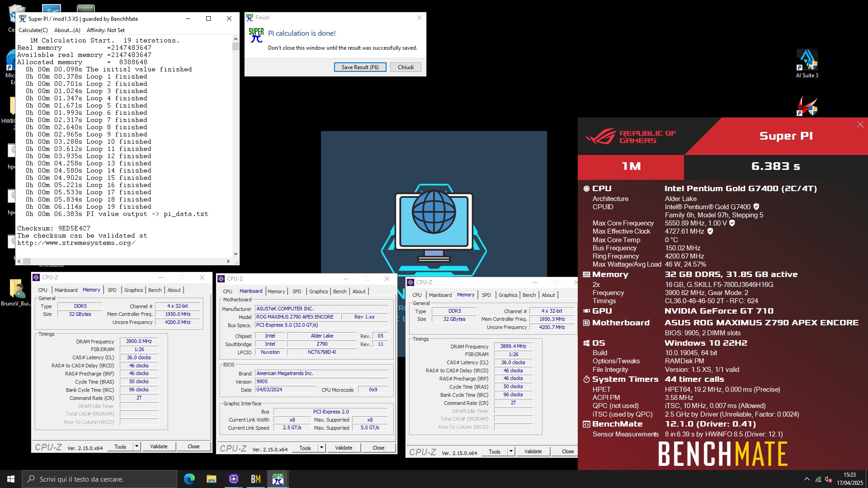This screenshot has height=488, width=868.
Task: Click Validate button in left CPU-Z window
Action: point(159,446)
